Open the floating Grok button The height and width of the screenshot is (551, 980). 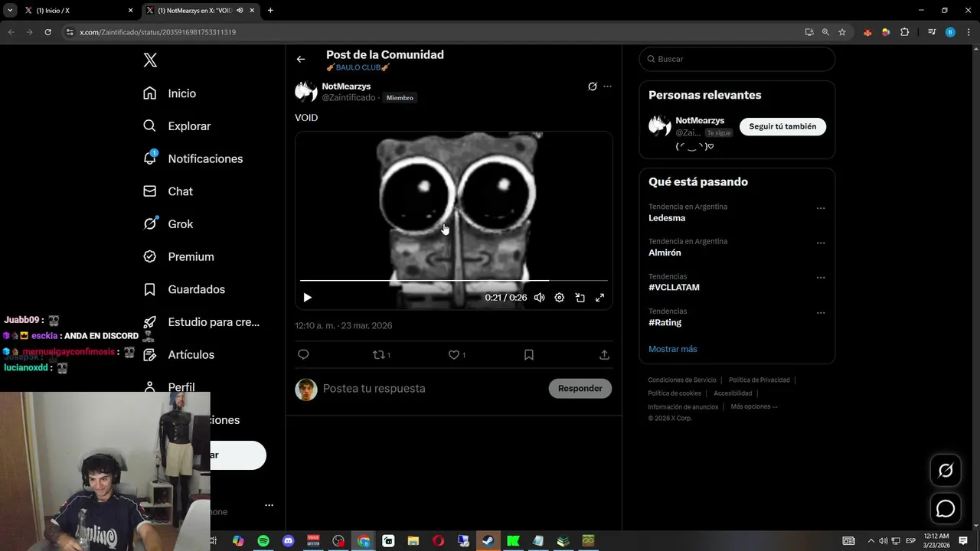point(946,471)
